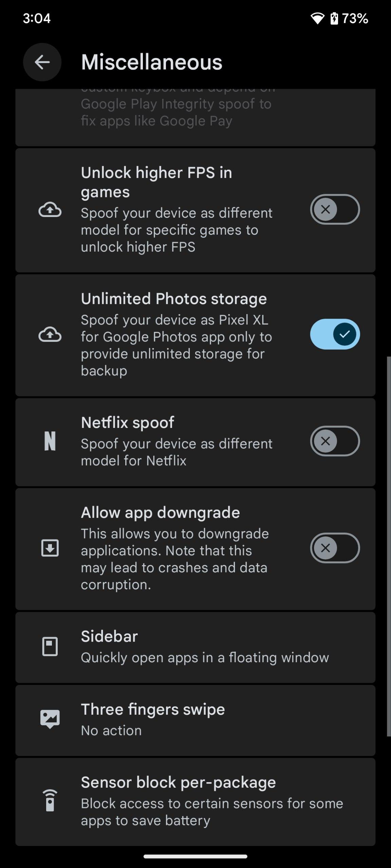Viewport: 391px width, 868px height.
Task: Toggle the Allow app downgrade switch
Action: (335, 548)
